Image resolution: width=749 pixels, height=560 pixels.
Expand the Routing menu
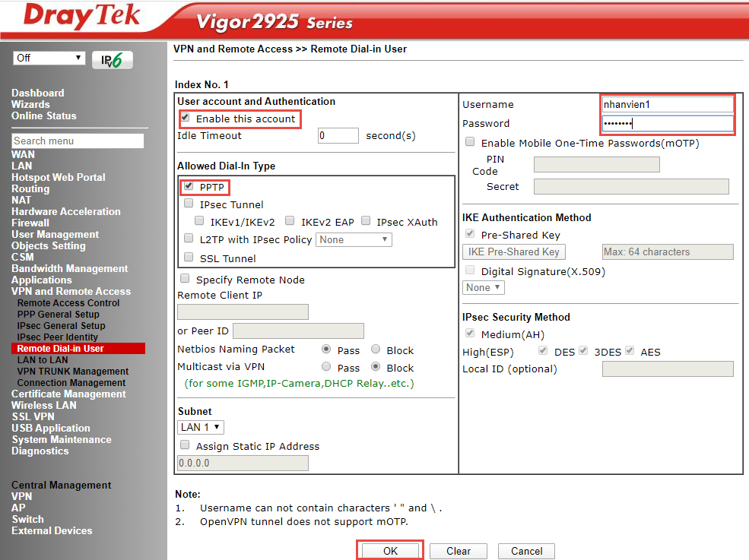coord(30,189)
